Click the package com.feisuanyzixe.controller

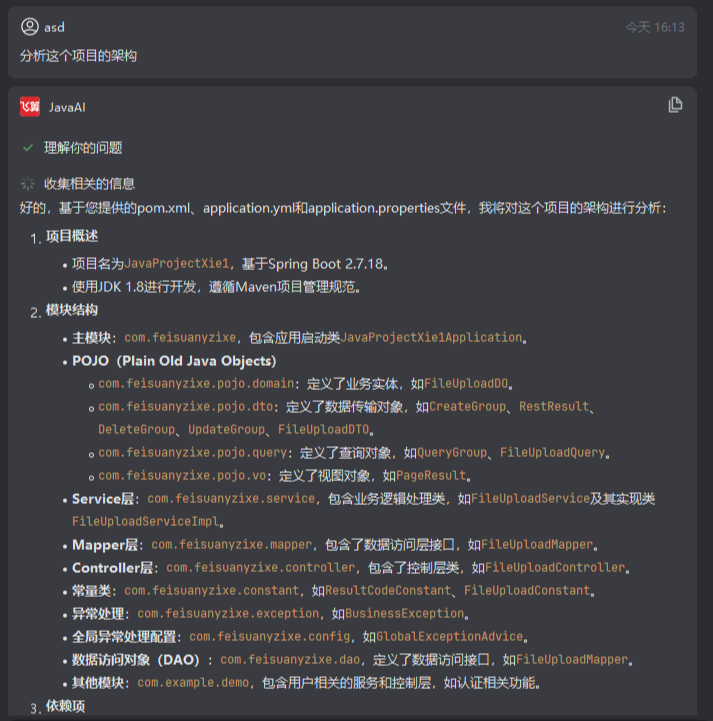(x=261, y=567)
